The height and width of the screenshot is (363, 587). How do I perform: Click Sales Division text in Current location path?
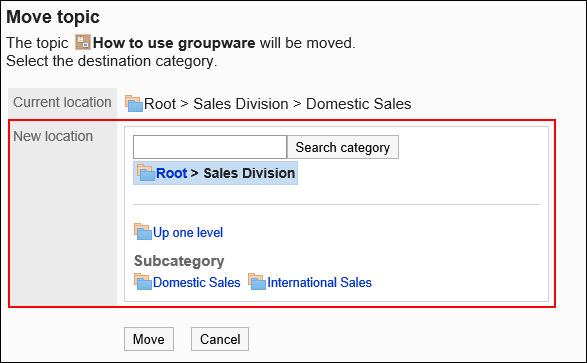click(241, 104)
